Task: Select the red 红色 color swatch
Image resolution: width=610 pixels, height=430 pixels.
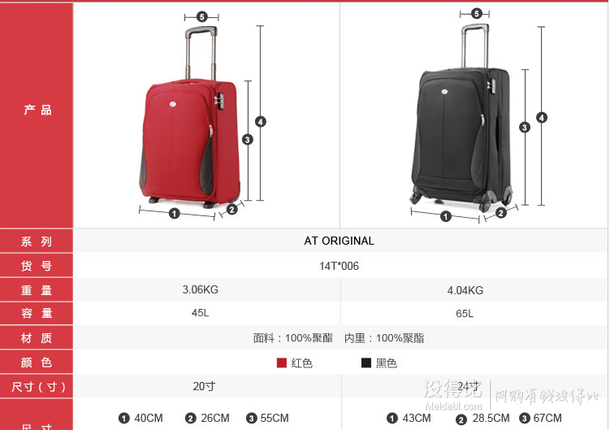Action: pos(282,363)
